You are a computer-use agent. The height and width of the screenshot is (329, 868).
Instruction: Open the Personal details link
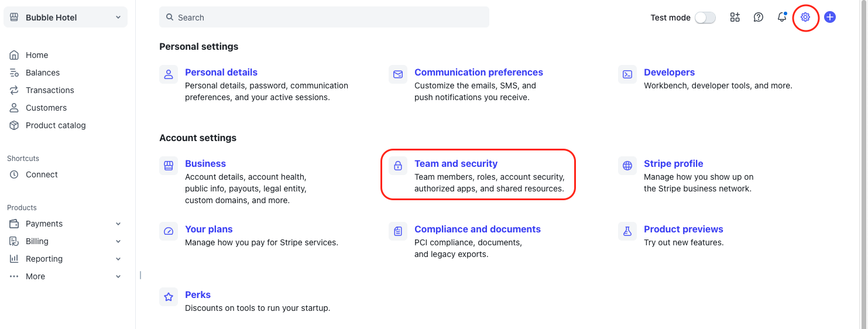coord(221,73)
